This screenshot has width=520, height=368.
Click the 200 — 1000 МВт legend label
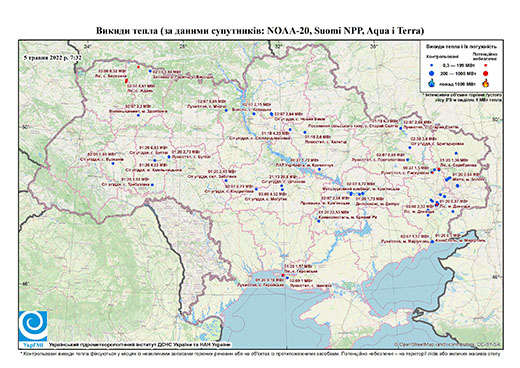459,73
